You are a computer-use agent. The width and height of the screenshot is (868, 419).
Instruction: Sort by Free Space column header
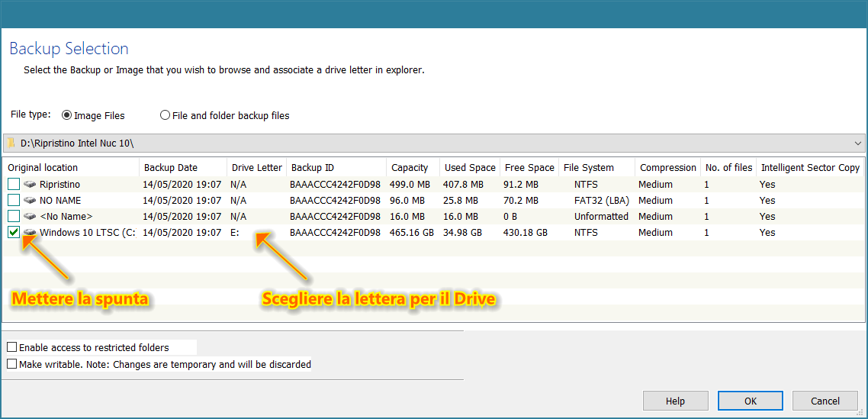coord(529,167)
